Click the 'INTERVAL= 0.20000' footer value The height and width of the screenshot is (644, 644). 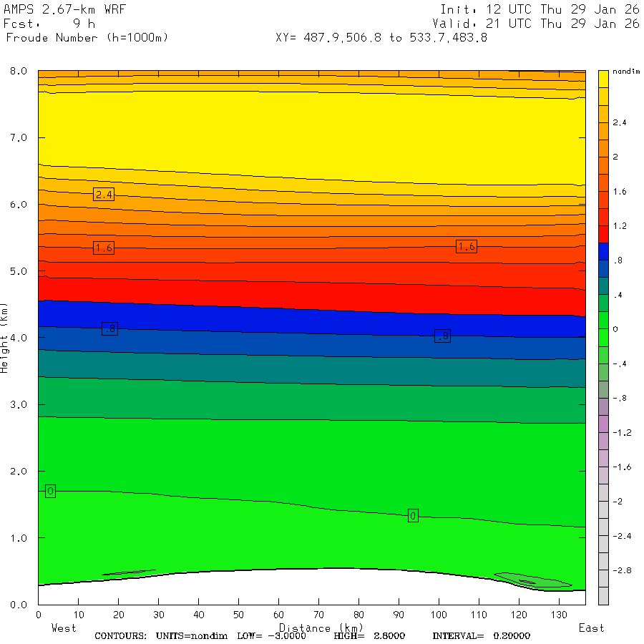482,636
